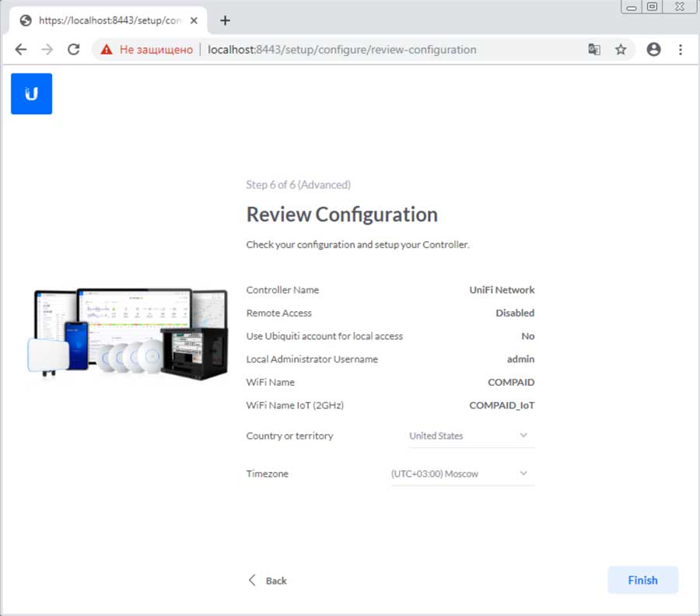
Task: Click the 'Remote Access' label
Action: 279,313
